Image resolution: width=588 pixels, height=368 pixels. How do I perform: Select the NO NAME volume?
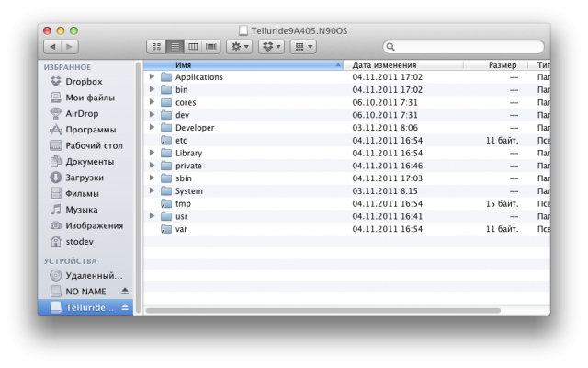(78, 292)
